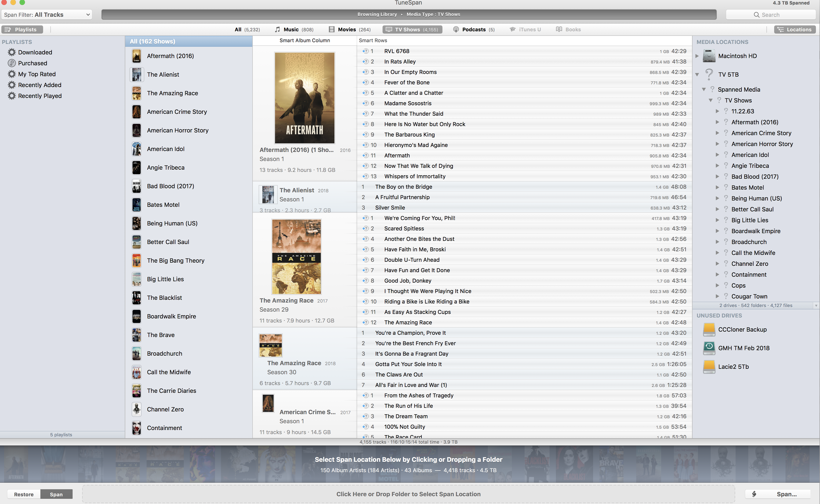Expand the Macintosh HD location
The width and height of the screenshot is (820, 504).
tap(697, 56)
